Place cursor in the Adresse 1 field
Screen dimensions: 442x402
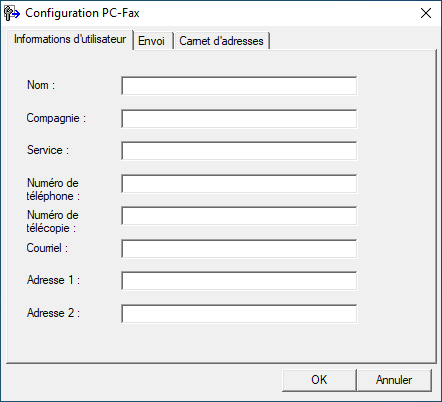(x=239, y=281)
